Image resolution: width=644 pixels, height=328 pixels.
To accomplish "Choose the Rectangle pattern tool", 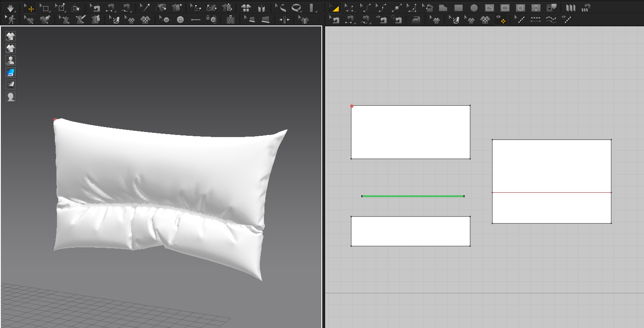I will (x=459, y=8).
